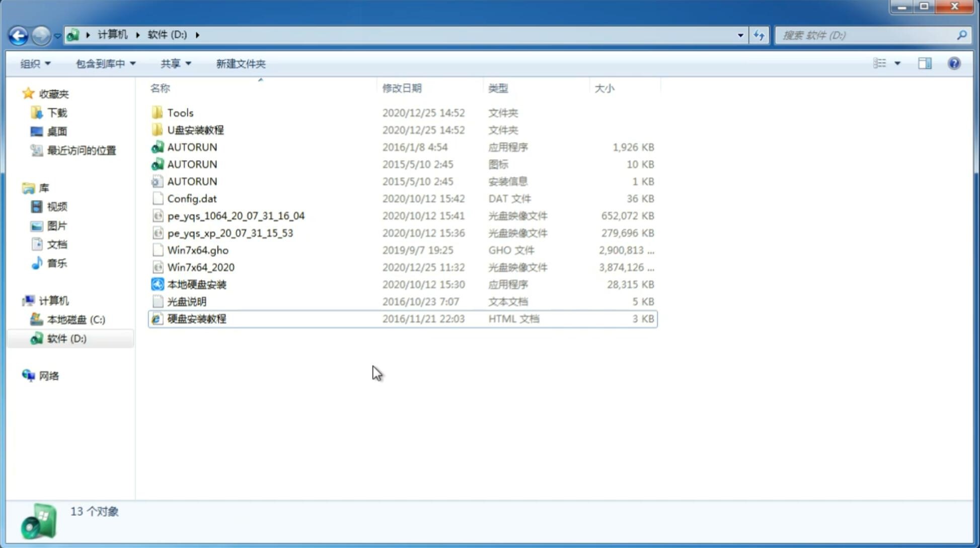
Task: Open Win7x64_2020 disc image file
Action: pyautogui.click(x=200, y=267)
